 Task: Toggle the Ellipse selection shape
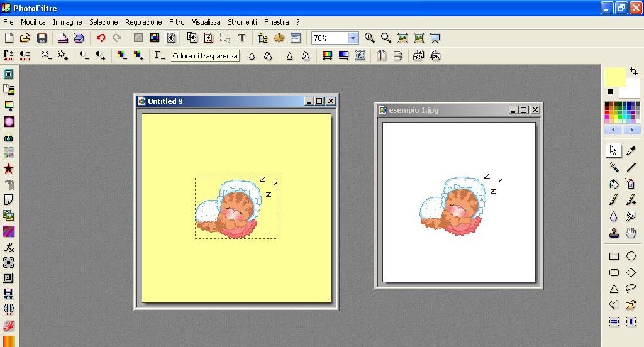click(x=631, y=256)
